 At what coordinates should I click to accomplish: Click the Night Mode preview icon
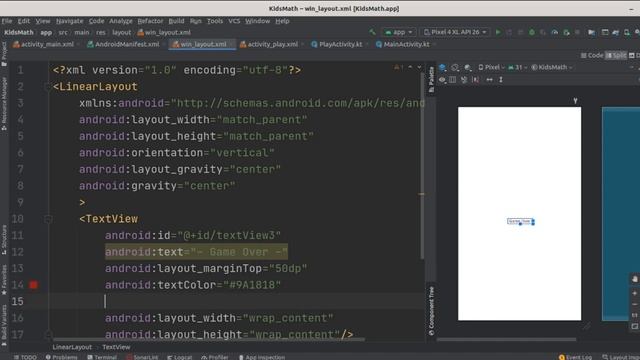point(468,67)
